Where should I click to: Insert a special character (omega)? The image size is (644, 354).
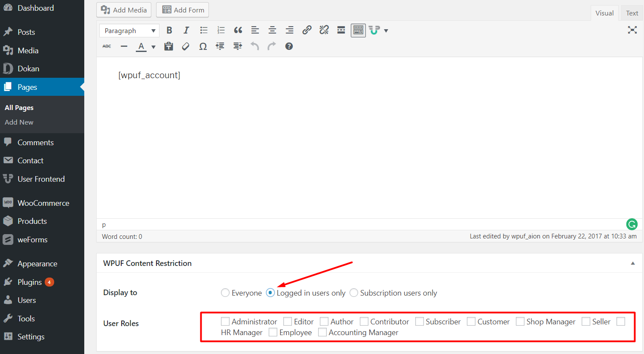[203, 46]
